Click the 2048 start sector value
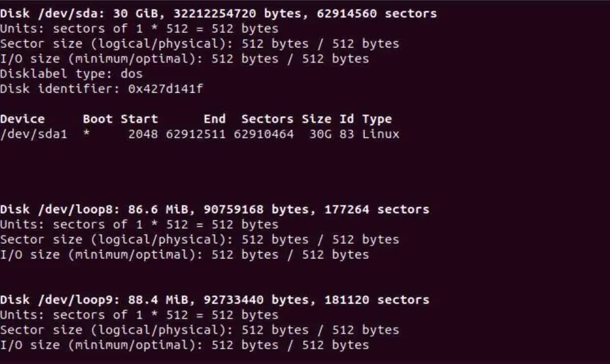610x364 pixels. point(143,134)
